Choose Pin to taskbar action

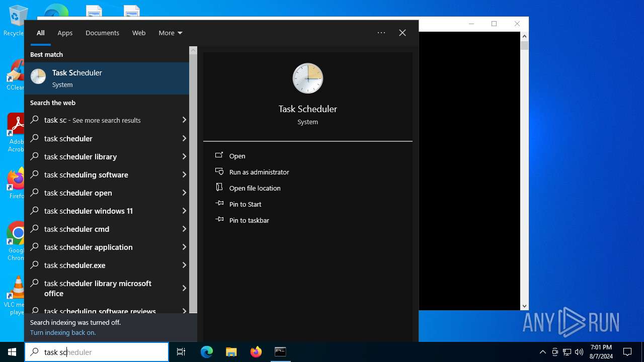click(249, 220)
